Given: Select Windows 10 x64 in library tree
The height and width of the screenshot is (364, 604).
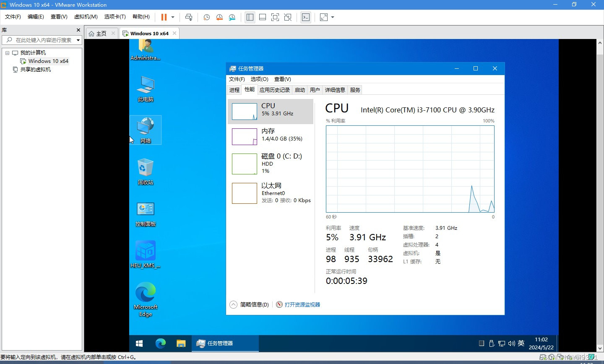Looking at the screenshot, I should (44, 61).
